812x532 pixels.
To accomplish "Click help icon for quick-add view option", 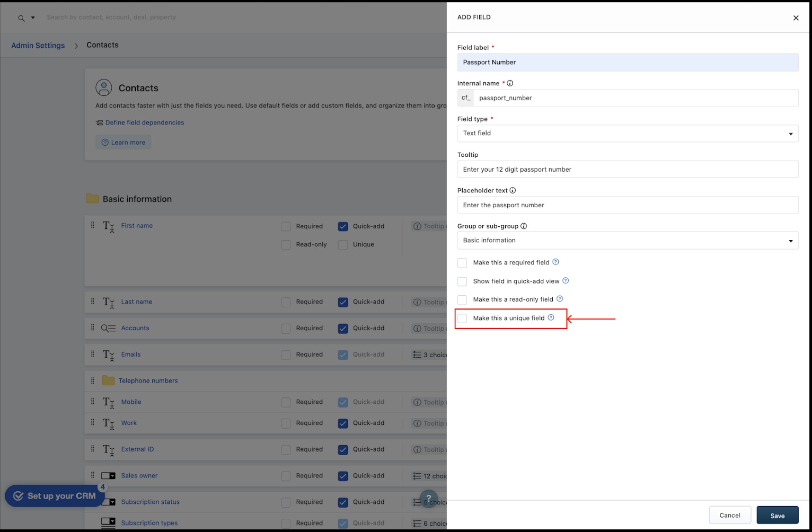I will click(565, 281).
